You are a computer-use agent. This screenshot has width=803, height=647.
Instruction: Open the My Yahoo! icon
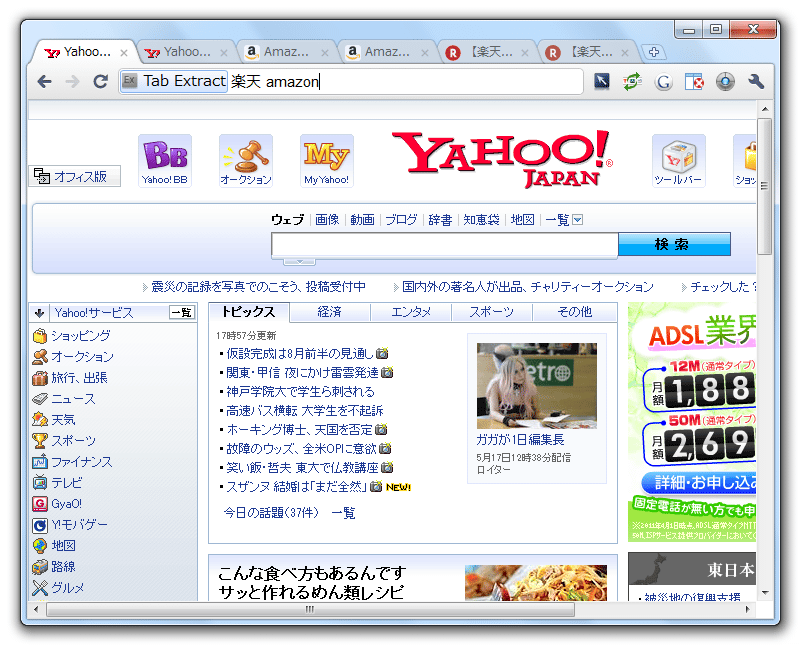coord(327,161)
